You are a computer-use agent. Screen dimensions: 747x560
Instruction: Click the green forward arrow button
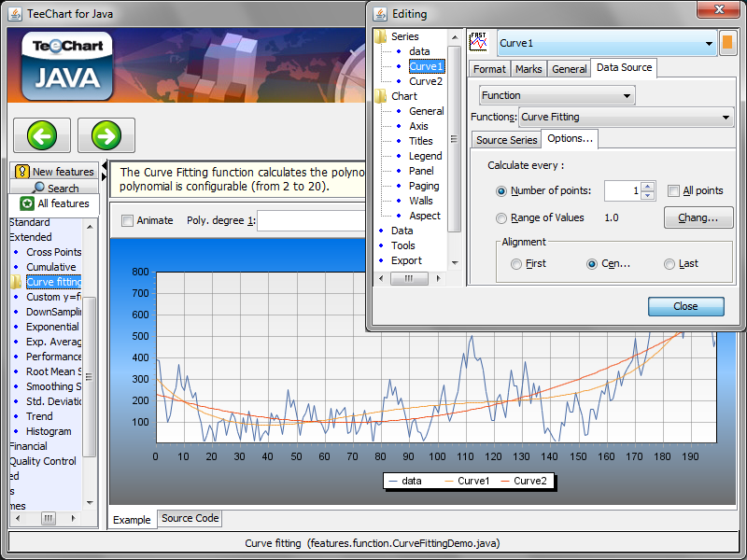pos(106,135)
